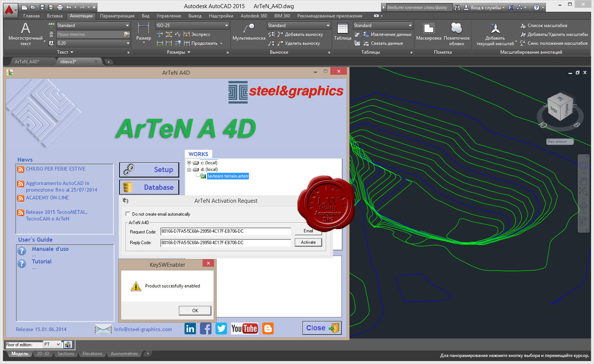Collapse the d: (local) tree node
Image resolution: width=594 pixels, height=364 pixels.
point(189,169)
